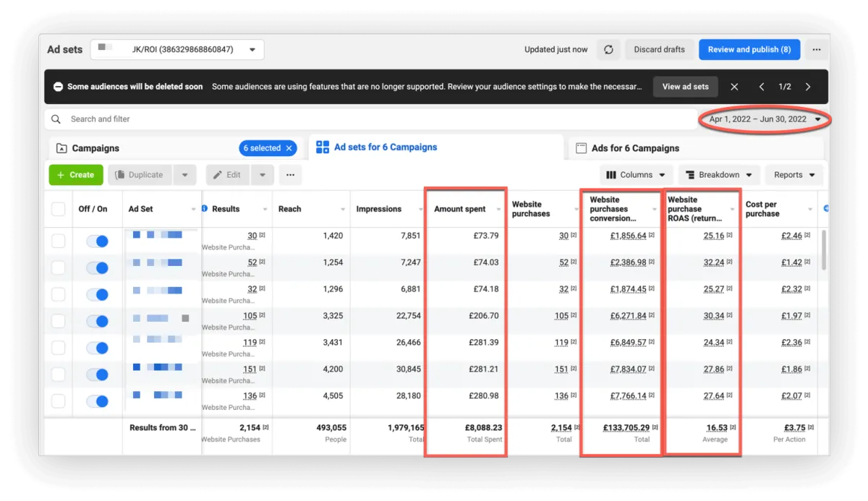
Task: Click the 32.24 ROAS value
Action: click(x=713, y=262)
